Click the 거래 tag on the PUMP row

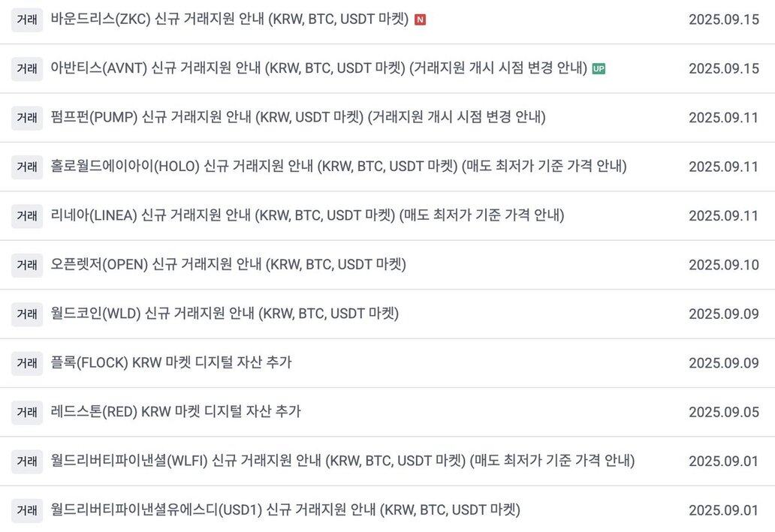(27, 118)
